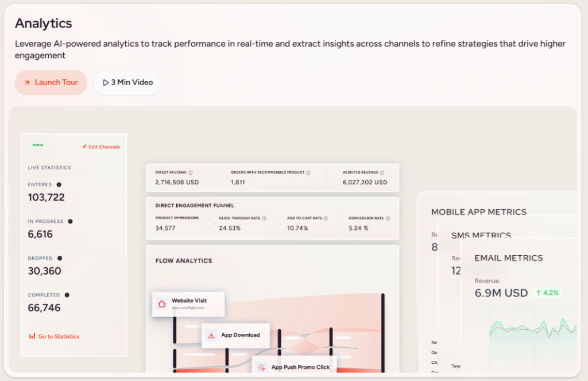Click info icon beside In Progress
Screen dimensions: 588x381
tap(70, 221)
